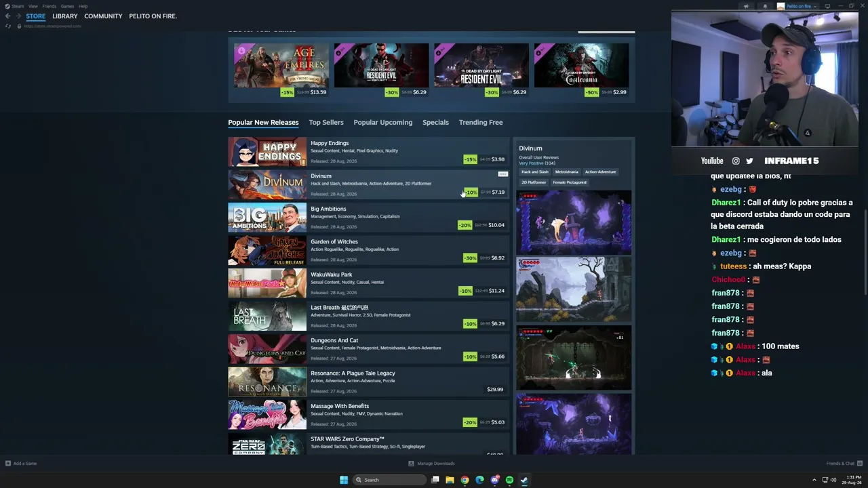Open STAR WARS Zero Company row

tap(368, 444)
